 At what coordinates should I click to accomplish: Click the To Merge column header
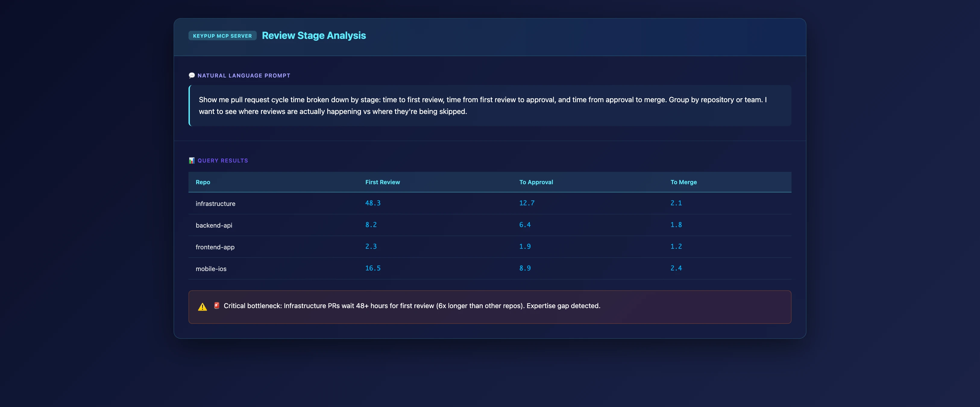tap(684, 182)
